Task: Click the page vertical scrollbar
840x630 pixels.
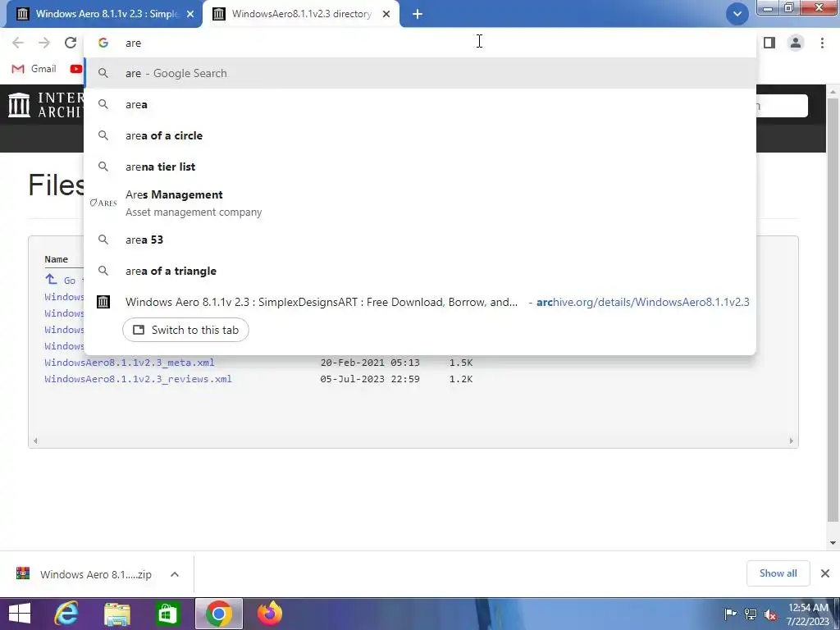Action: click(x=833, y=311)
